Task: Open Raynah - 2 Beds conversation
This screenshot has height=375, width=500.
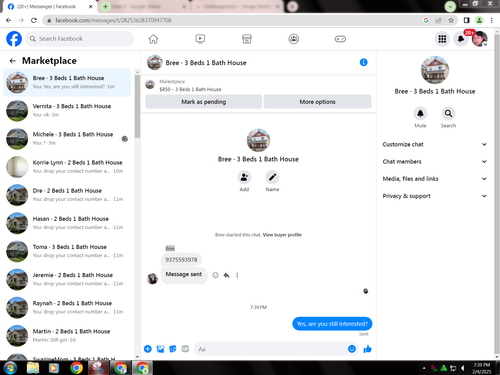Action: (x=67, y=308)
